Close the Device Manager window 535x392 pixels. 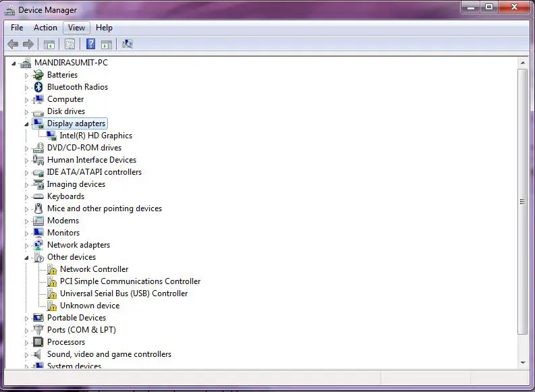[515, 7]
